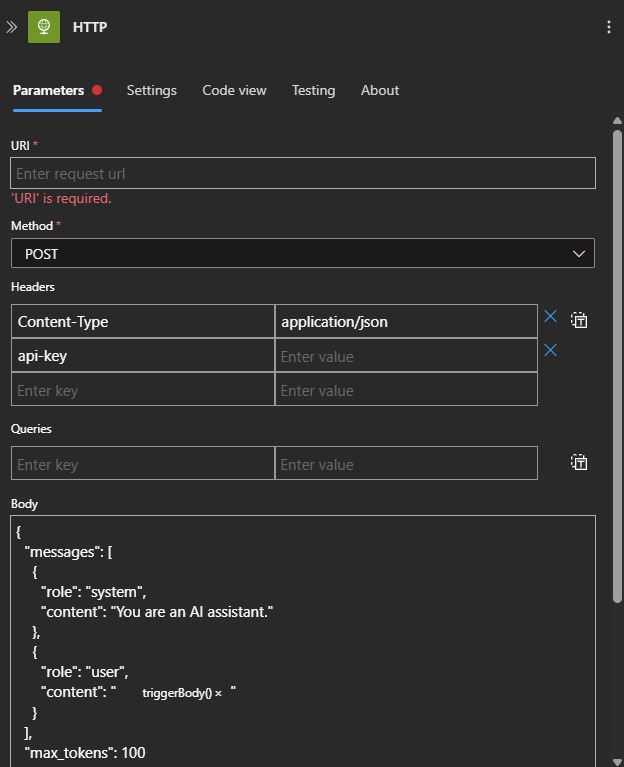Click the vertical scrollbar thumb

tap(617, 366)
